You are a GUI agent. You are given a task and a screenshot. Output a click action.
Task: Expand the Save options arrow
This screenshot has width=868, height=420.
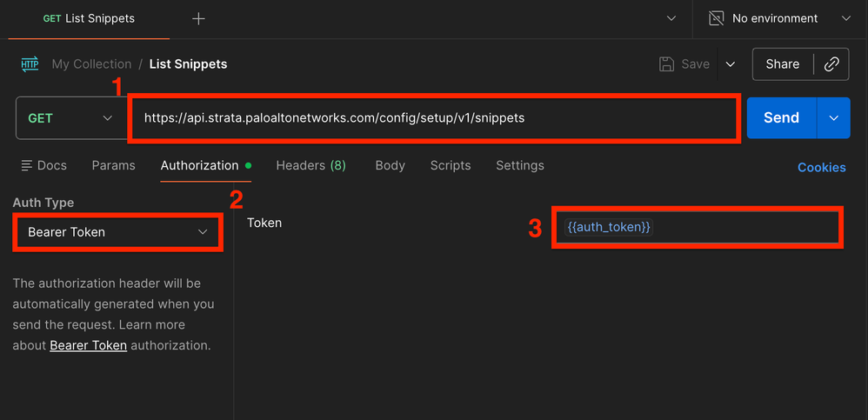point(731,64)
